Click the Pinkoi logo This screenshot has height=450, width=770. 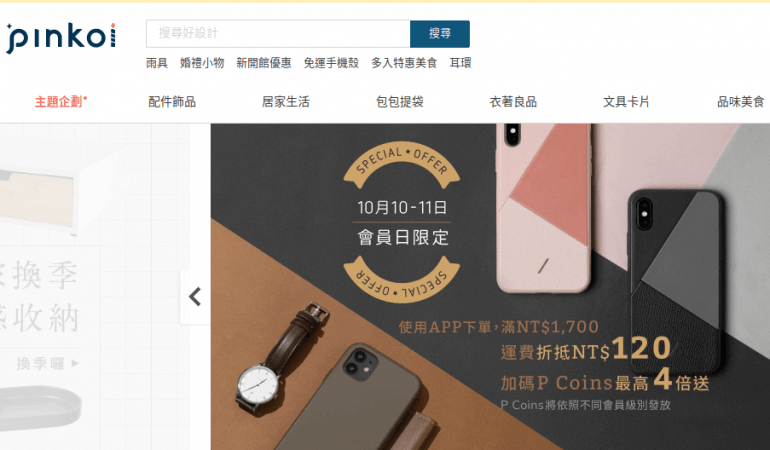[61, 37]
